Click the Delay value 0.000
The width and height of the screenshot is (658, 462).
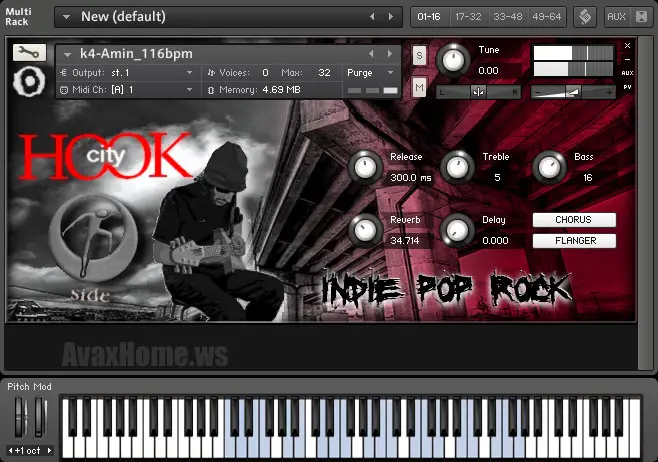pos(495,241)
